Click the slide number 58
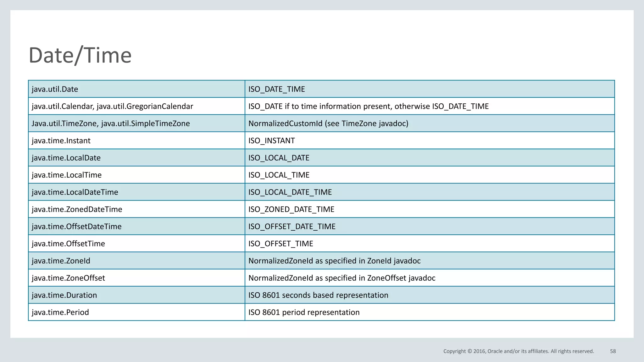644x362 pixels. [x=613, y=351]
